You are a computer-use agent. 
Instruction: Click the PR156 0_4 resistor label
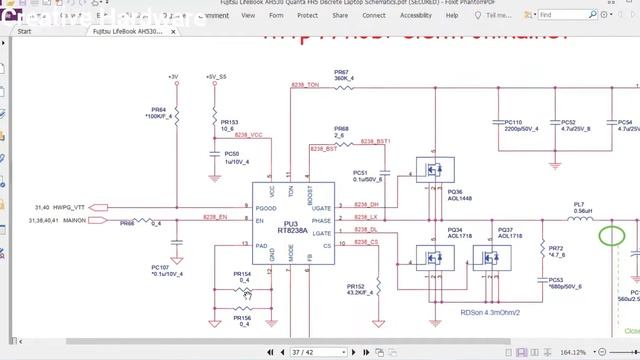pos(242,321)
